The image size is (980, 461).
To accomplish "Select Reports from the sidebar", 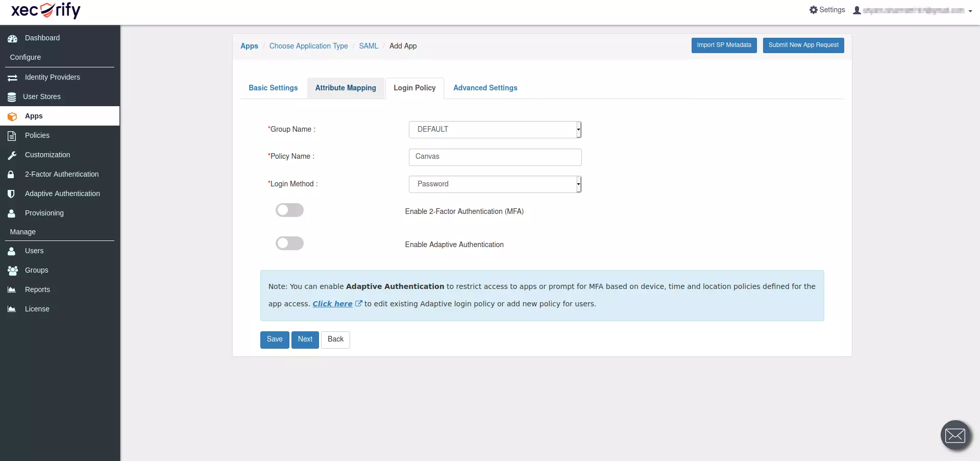I will click(37, 289).
